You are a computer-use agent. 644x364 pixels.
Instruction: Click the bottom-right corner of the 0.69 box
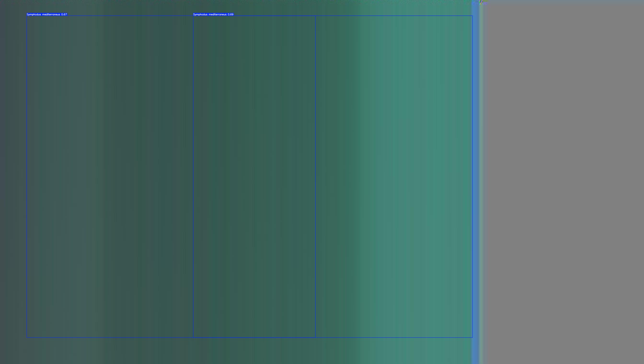click(472, 337)
